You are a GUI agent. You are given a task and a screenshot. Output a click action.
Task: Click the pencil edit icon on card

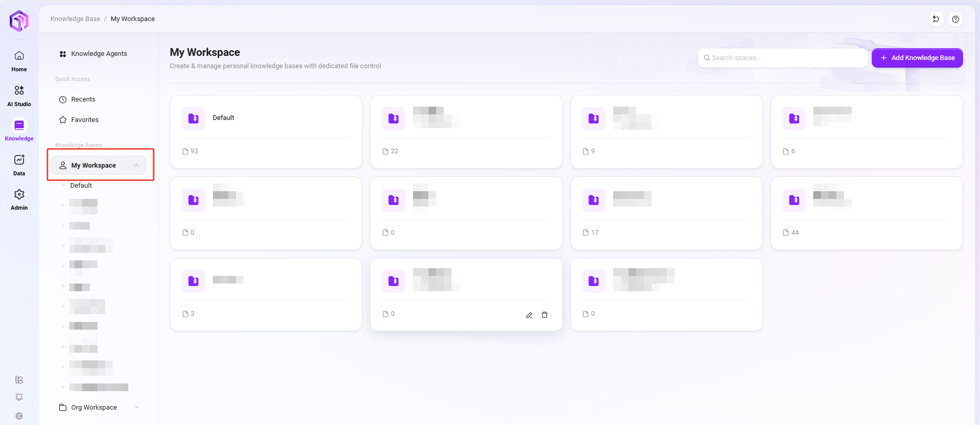(529, 315)
